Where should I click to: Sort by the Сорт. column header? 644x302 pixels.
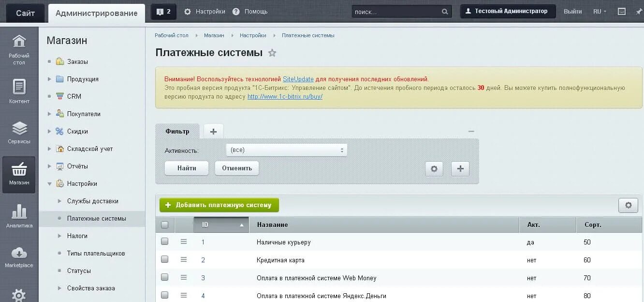(609, 225)
